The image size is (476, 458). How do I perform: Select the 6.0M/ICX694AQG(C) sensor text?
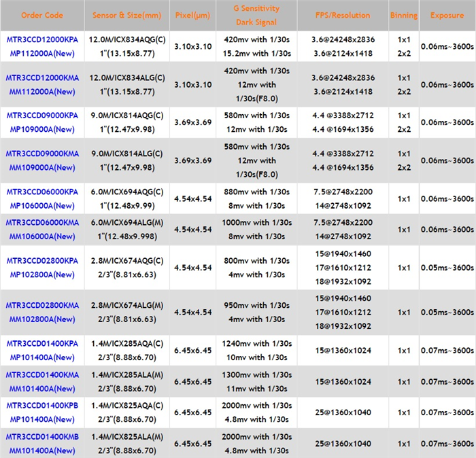point(127,192)
